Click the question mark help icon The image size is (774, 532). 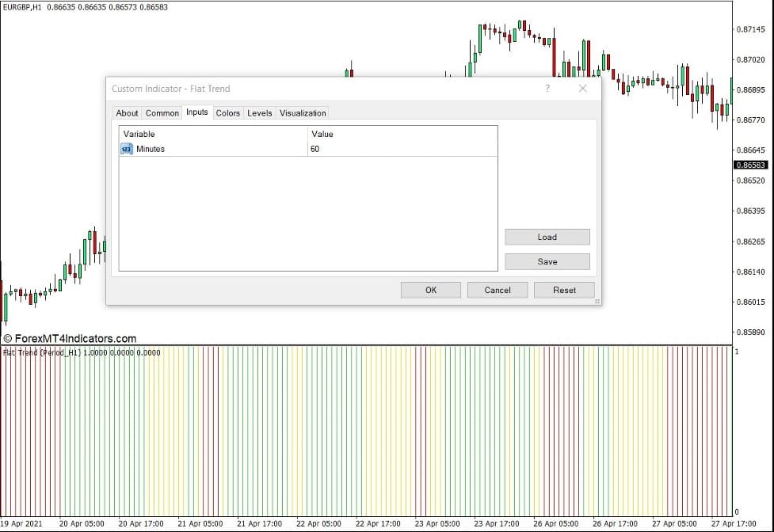point(547,89)
